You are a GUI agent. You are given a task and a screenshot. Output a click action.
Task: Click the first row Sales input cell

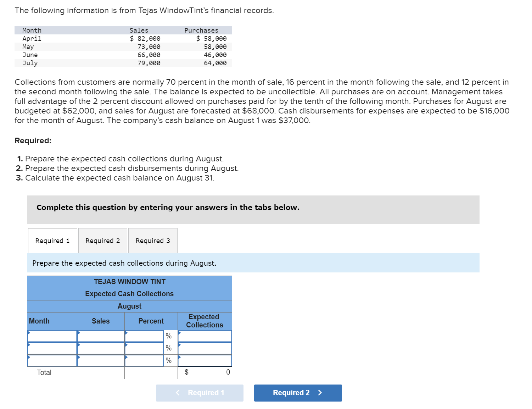(101, 336)
